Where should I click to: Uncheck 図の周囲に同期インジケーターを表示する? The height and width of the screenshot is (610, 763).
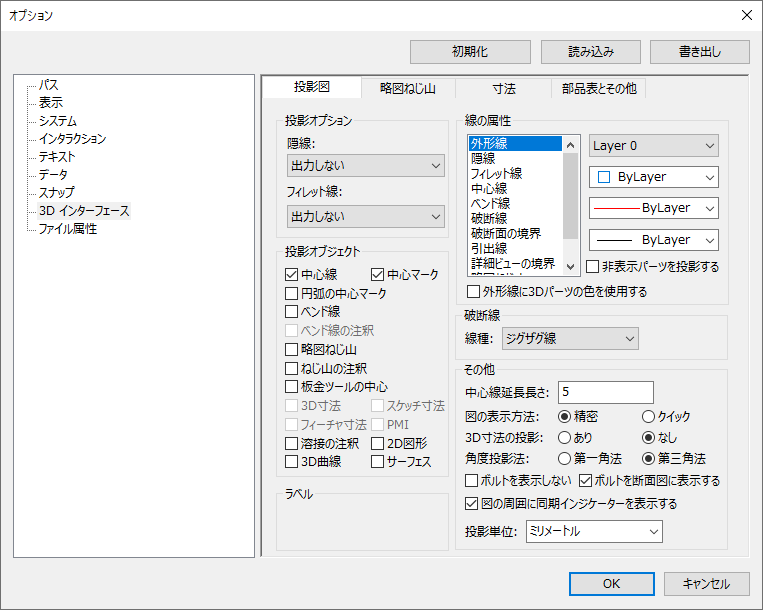[472, 503]
